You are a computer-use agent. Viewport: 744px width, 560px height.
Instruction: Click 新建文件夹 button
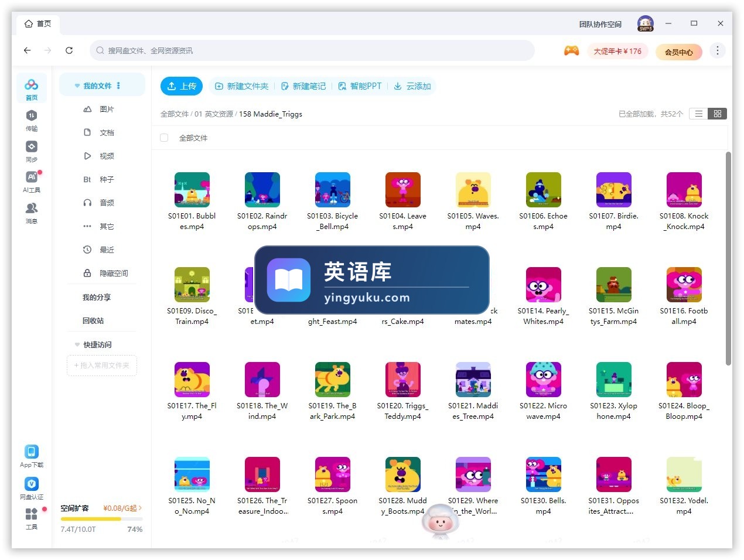pyautogui.click(x=241, y=86)
